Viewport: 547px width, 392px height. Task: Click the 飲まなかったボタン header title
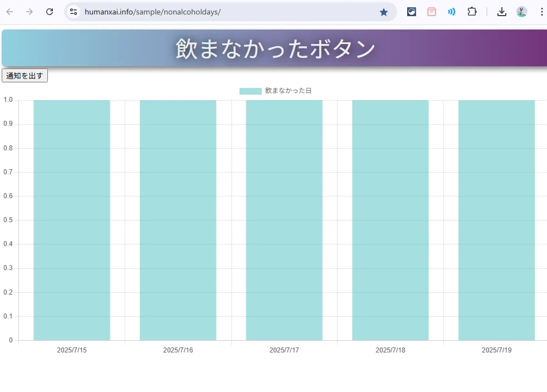276,48
